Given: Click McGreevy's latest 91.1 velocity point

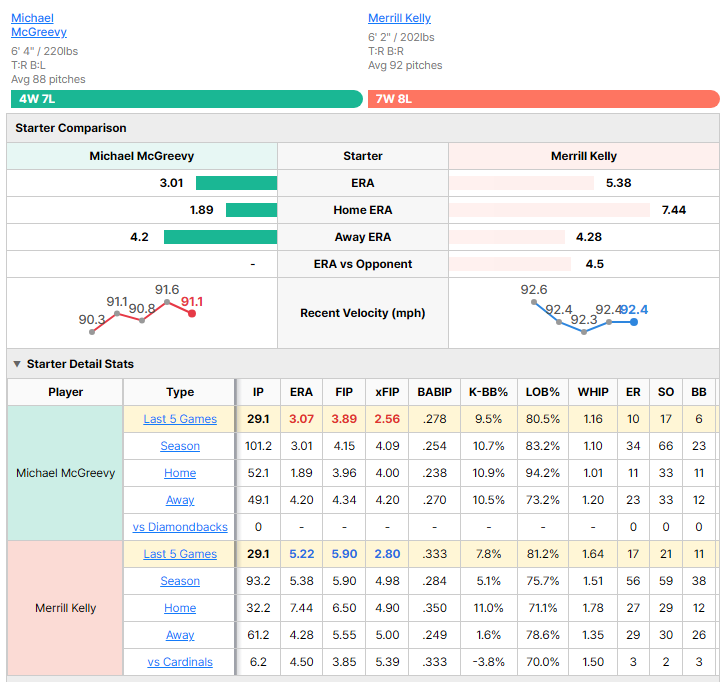Looking at the screenshot, I should click(192, 313).
